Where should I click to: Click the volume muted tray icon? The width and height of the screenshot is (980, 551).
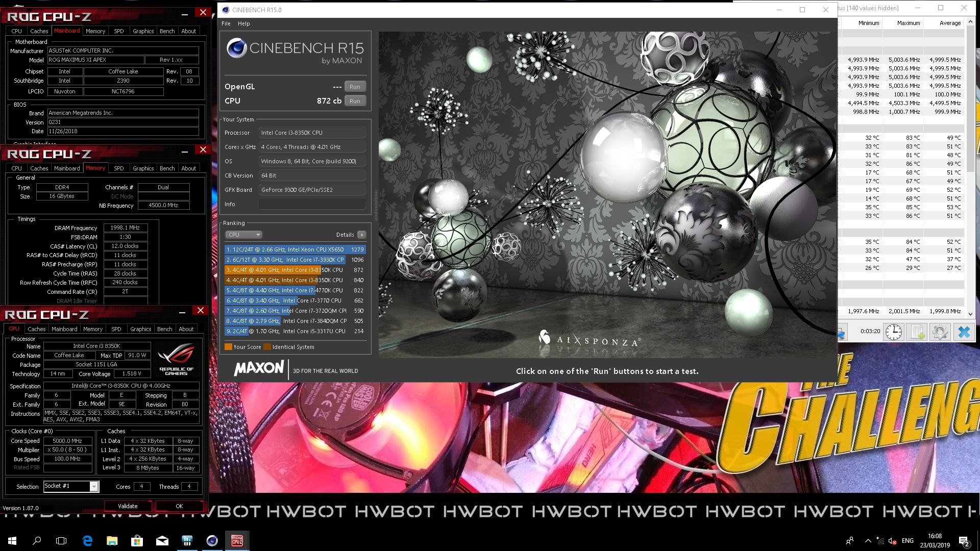pyautogui.click(x=892, y=541)
